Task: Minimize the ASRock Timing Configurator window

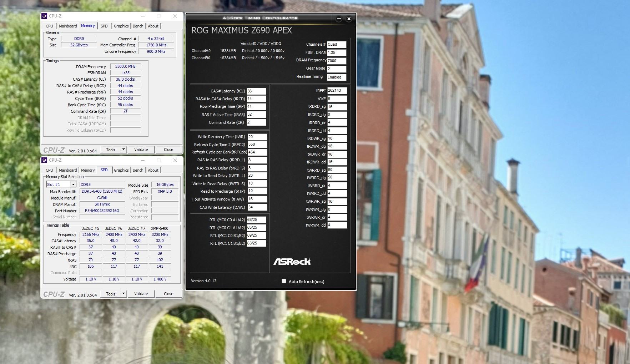Action: 339,19
